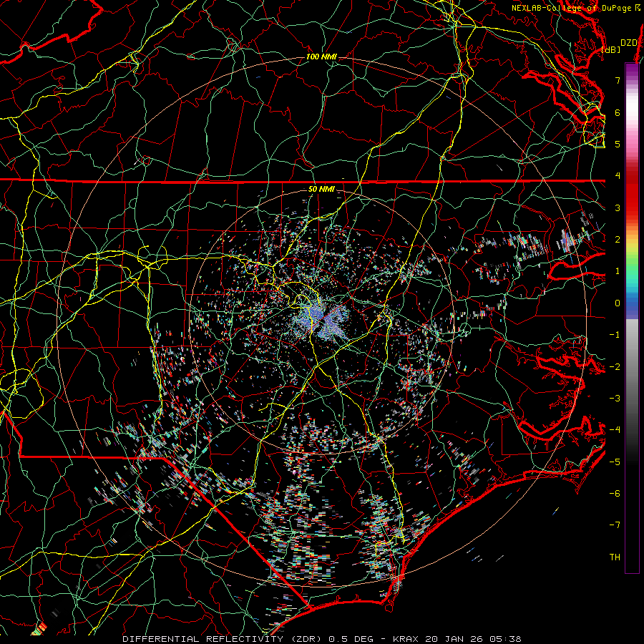Viewport: 644px width, 644px height.
Task: Click the 0 value on color scale
Action: (618, 303)
